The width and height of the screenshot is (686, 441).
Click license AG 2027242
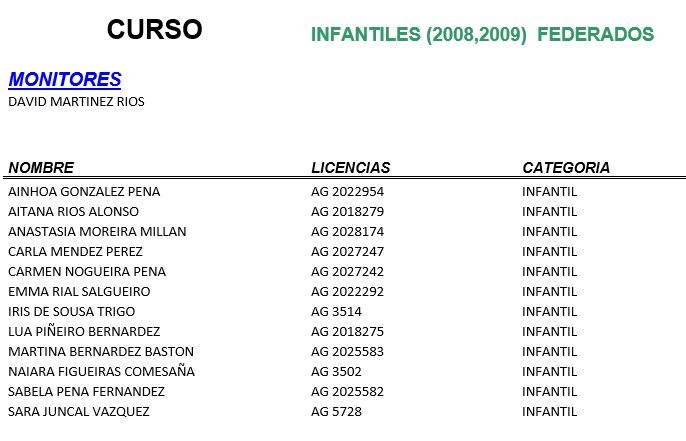coord(347,272)
